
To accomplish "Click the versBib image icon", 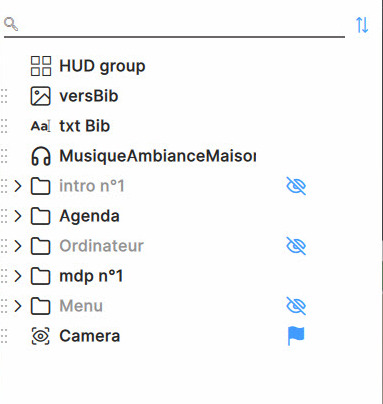I will click(41, 96).
